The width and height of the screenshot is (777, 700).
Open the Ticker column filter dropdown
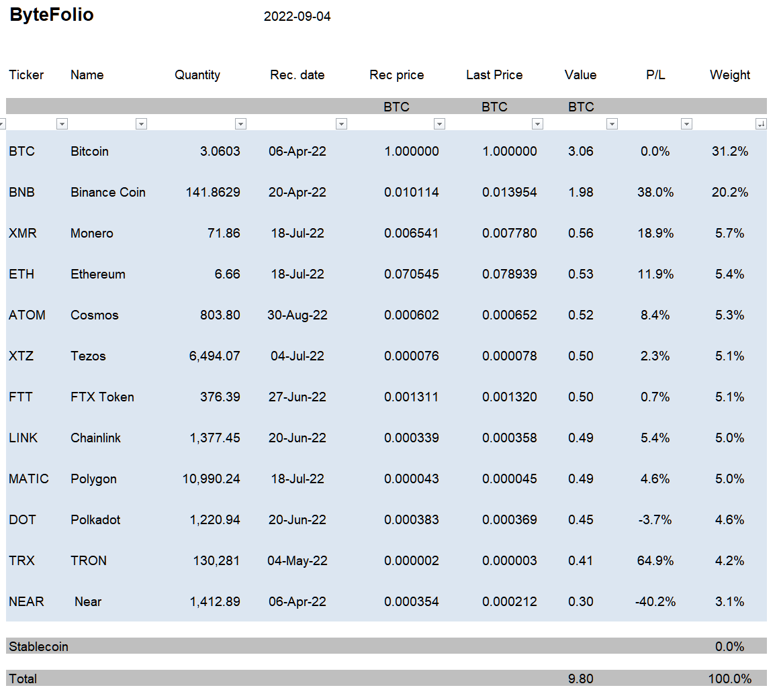click(x=62, y=123)
